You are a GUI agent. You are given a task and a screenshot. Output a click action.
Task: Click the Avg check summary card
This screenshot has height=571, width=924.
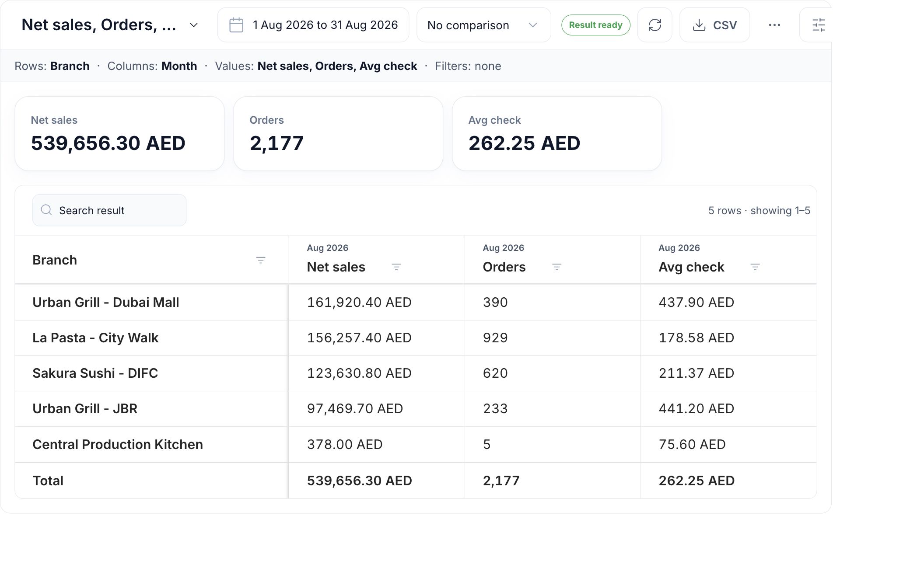[557, 133]
